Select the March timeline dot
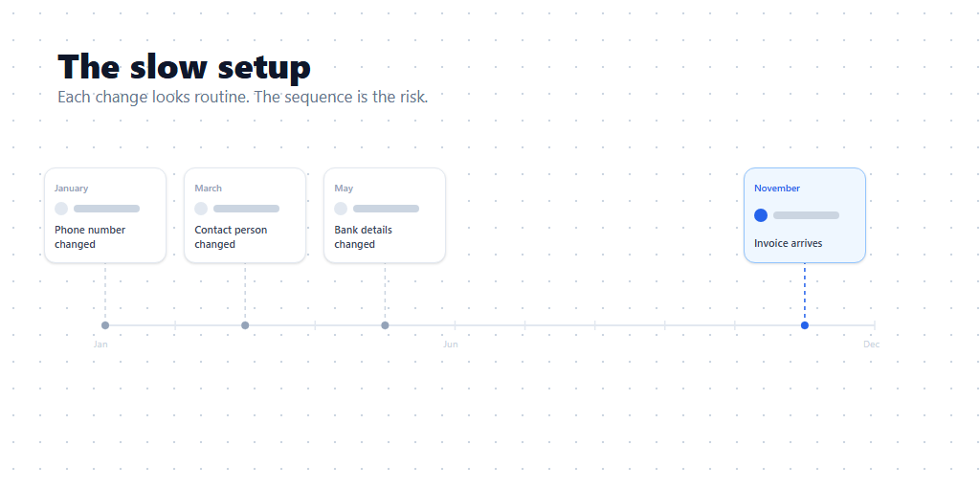 (x=245, y=325)
